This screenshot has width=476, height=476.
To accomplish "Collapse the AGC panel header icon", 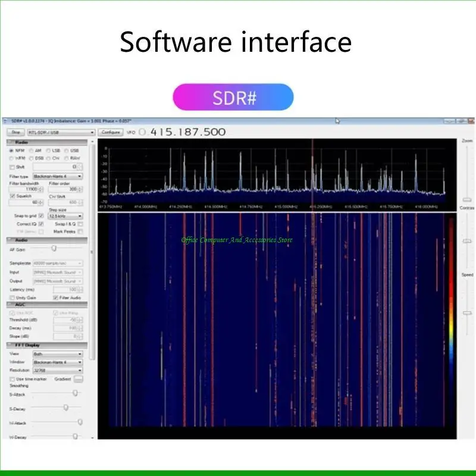I will [8, 303].
